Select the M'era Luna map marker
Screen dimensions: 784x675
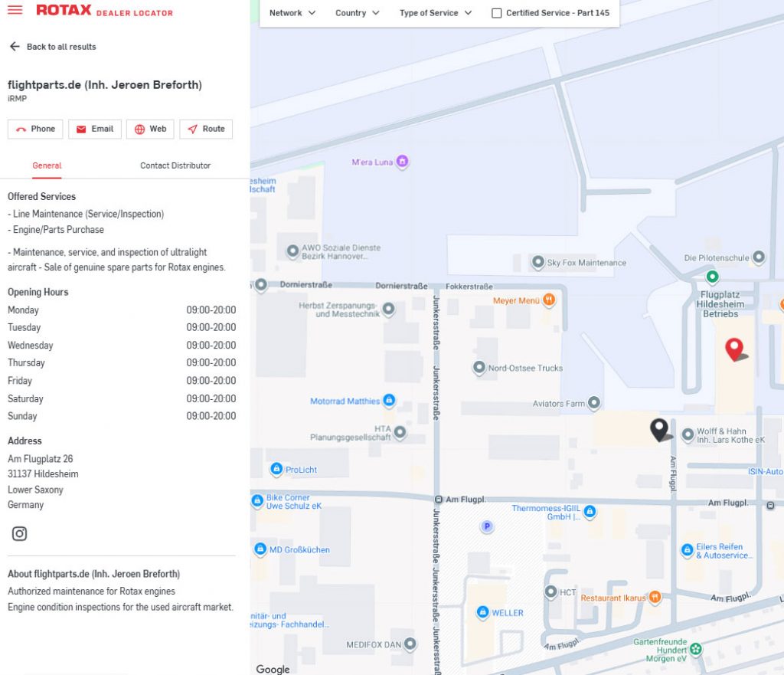pos(402,162)
